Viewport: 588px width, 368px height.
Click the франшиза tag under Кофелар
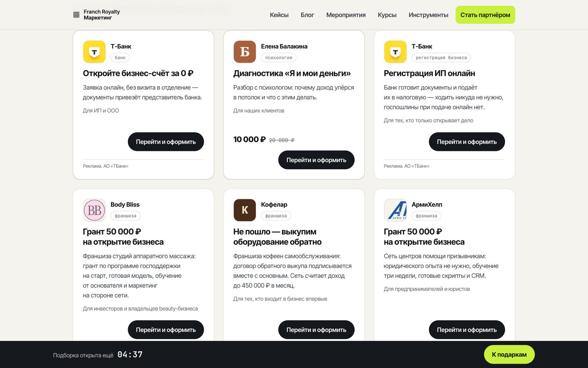point(276,216)
